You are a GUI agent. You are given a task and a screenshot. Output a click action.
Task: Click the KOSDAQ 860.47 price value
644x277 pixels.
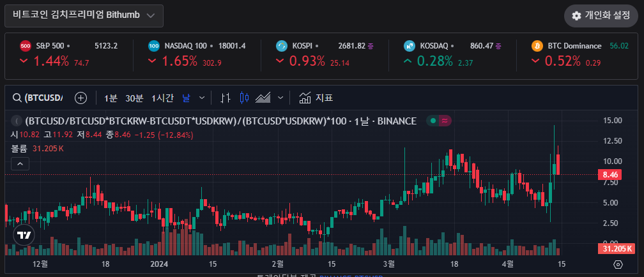click(481, 46)
